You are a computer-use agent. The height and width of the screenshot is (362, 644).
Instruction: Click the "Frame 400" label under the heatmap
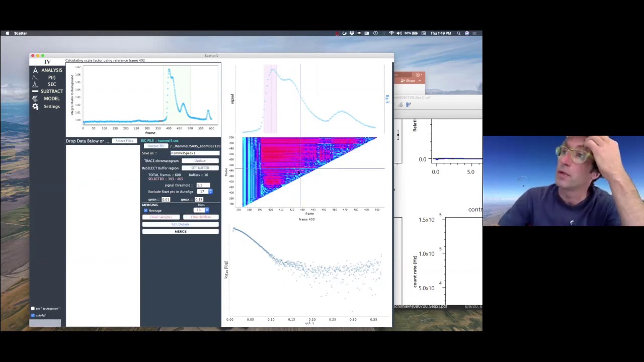pos(306,220)
